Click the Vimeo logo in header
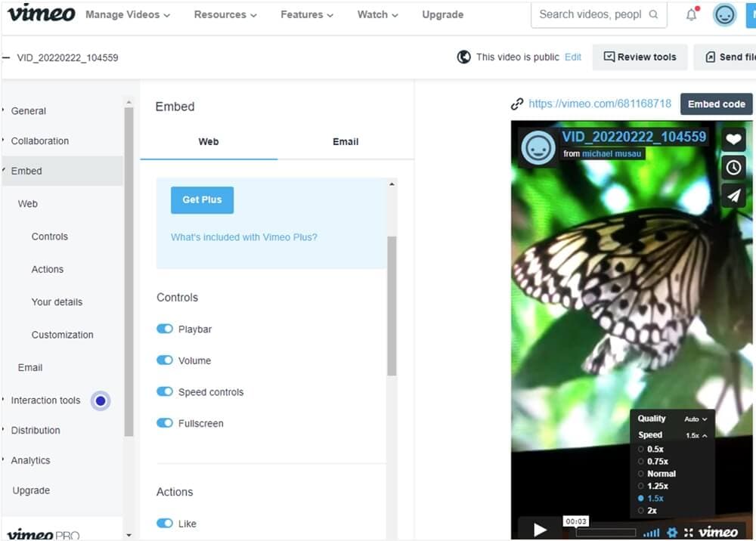 tap(42, 14)
